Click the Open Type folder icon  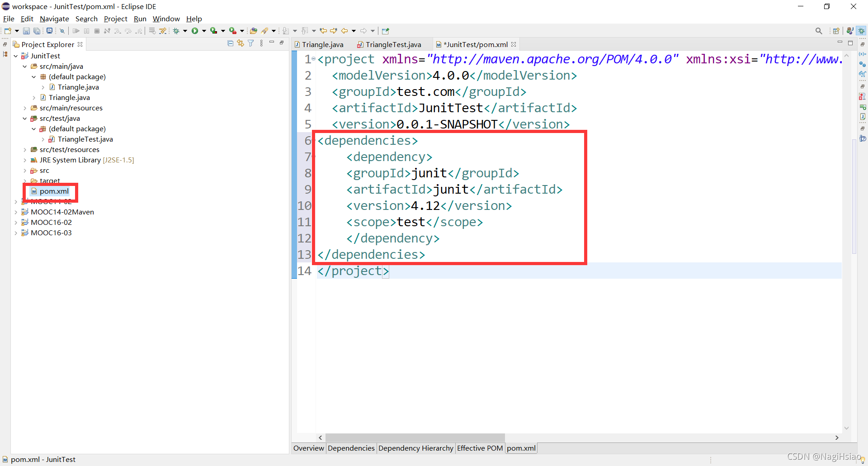[254, 31]
